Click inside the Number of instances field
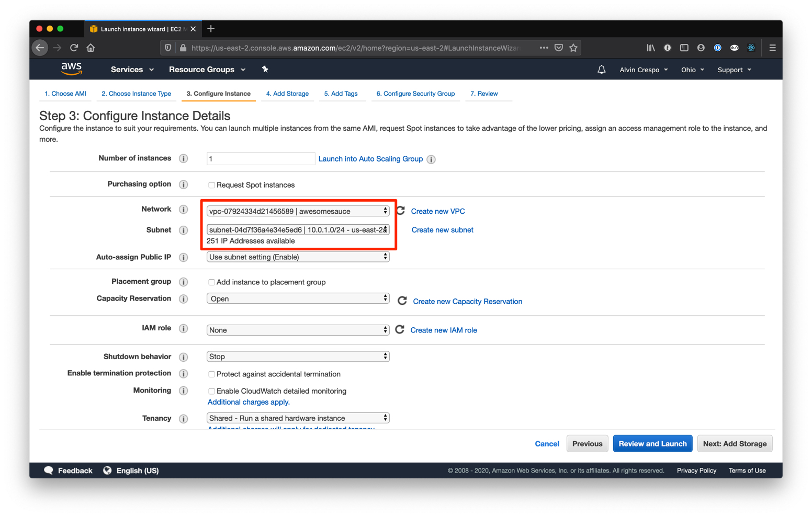The width and height of the screenshot is (812, 517). (x=260, y=158)
